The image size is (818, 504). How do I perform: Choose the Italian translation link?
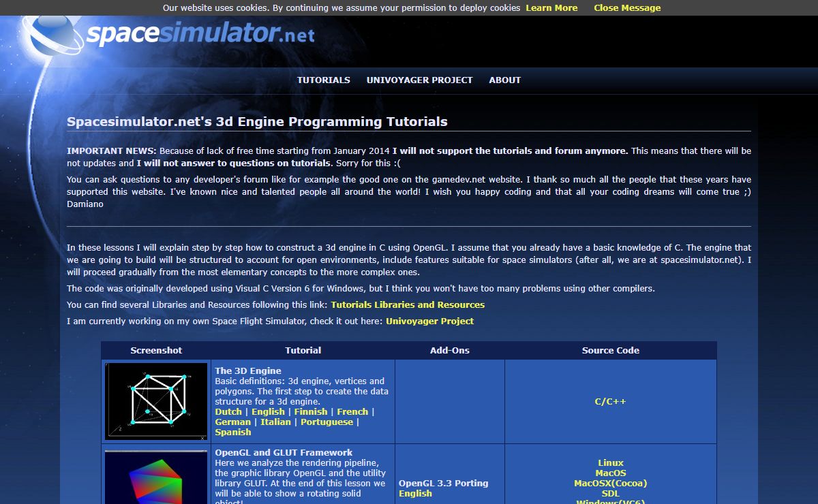275,422
